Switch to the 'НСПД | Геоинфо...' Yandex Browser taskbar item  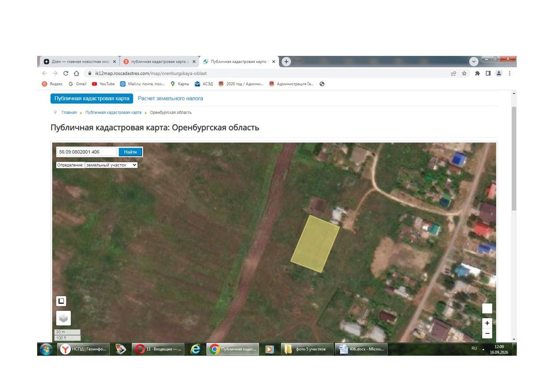pos(84,349)
